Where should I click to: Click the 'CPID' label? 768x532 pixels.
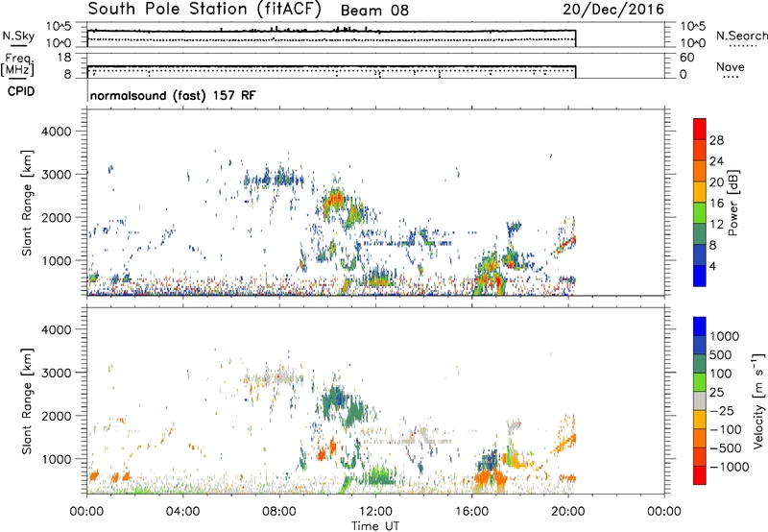pos(21,91)
